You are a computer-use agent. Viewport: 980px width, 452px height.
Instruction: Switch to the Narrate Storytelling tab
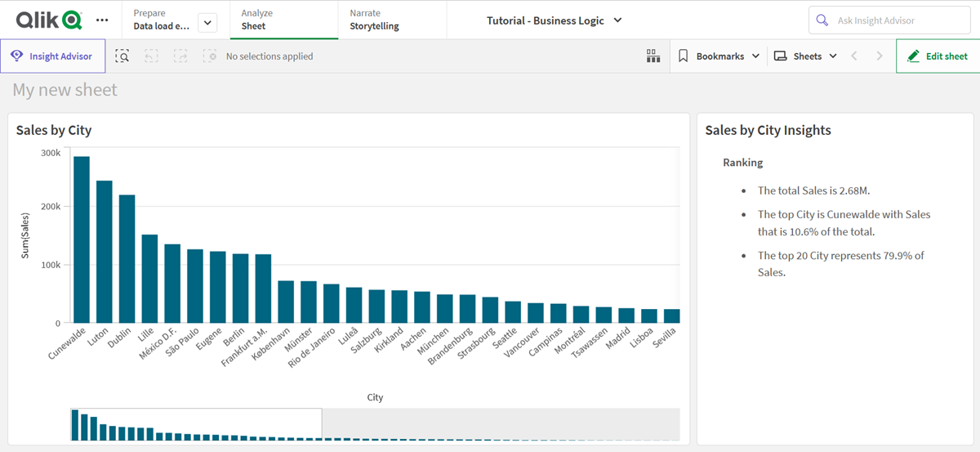click(x=391, y=20)
